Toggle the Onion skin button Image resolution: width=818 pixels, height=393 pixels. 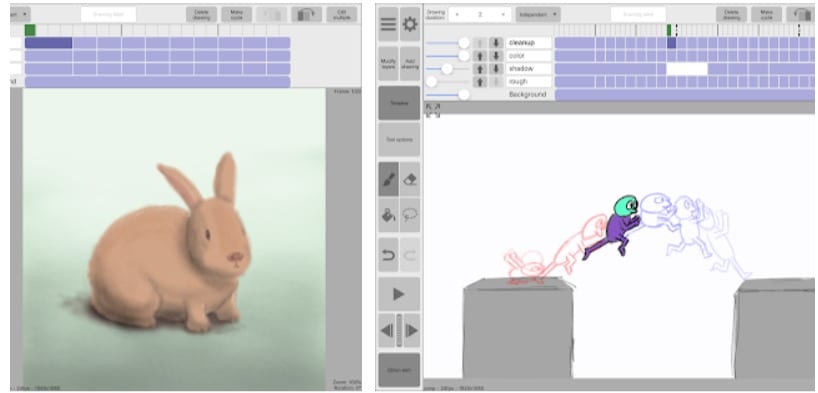tap(399, 370)
